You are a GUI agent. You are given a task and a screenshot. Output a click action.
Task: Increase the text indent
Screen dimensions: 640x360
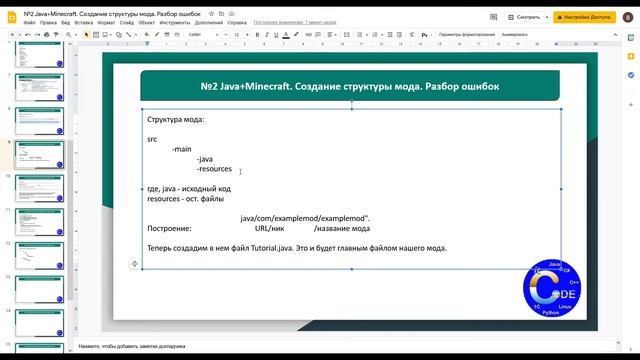tap(399, 35)
